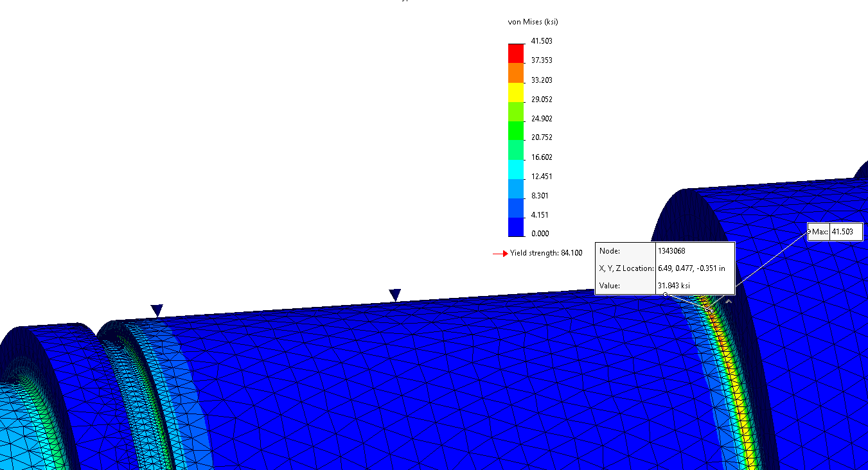The image size is (868, 470).
Task: Click the red yield strength arrow marker
Action: click(500, 254)
